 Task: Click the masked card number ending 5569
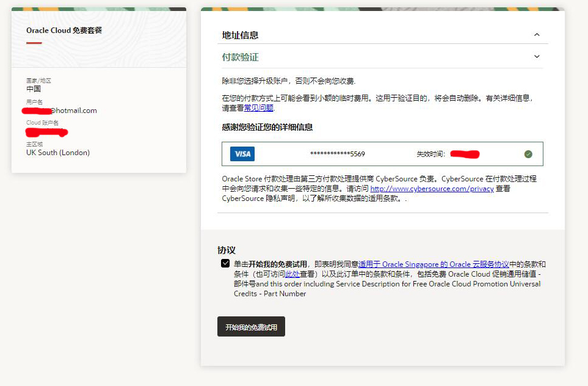pyautogui.click(x=338, y=154)
